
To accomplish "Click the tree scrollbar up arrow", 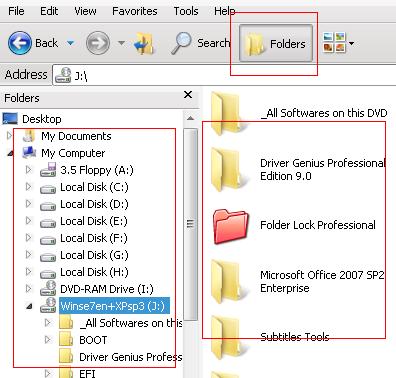I will coord(190,118).
